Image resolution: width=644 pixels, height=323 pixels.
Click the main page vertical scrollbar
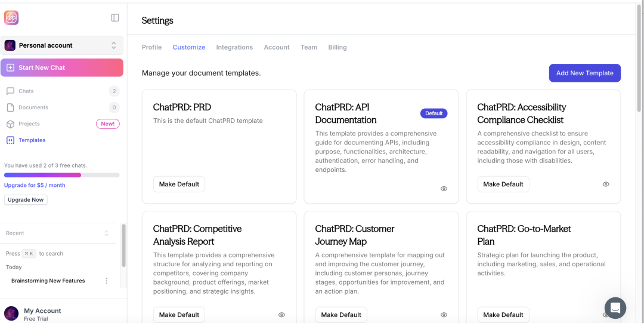[639, 60]
